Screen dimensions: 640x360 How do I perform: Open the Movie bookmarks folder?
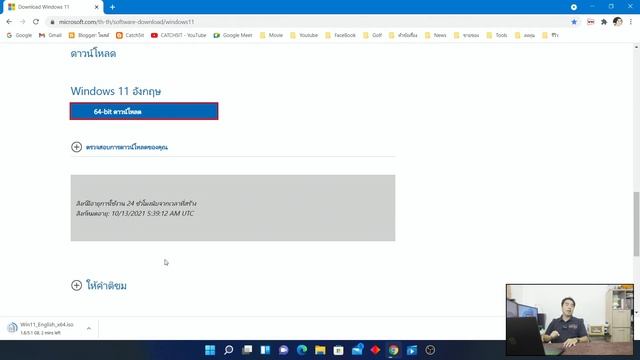271,36
